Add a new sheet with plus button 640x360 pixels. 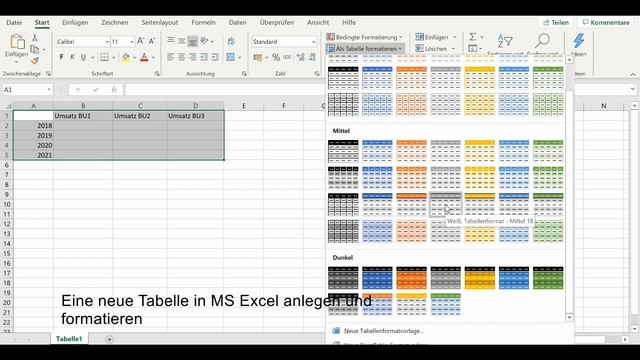tap(109, 339)
